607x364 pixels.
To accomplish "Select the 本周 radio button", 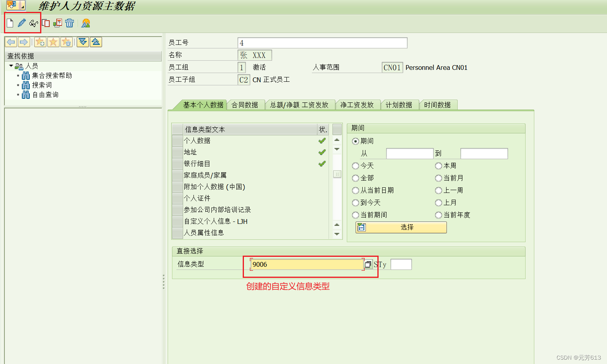I will coord(439,166).
